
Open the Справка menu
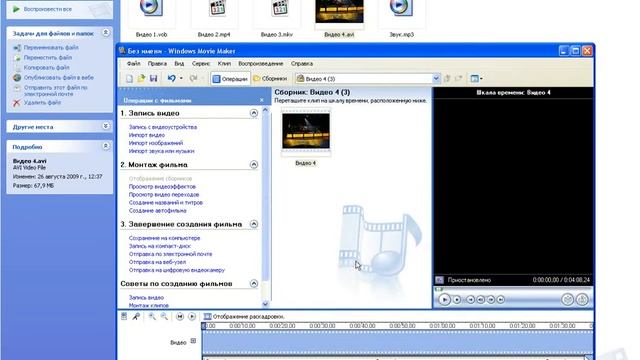[302, 64]
